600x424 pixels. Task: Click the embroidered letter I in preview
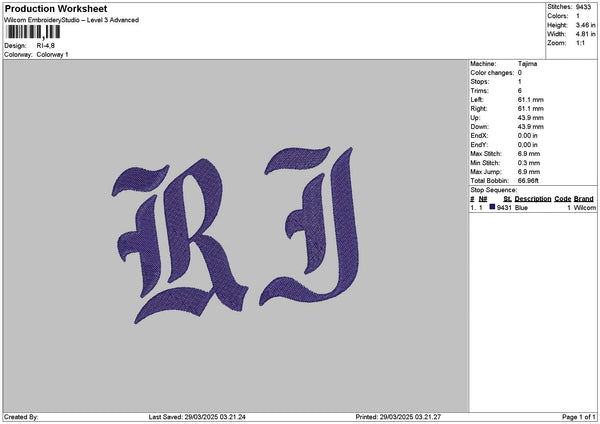tap(312, 223)
